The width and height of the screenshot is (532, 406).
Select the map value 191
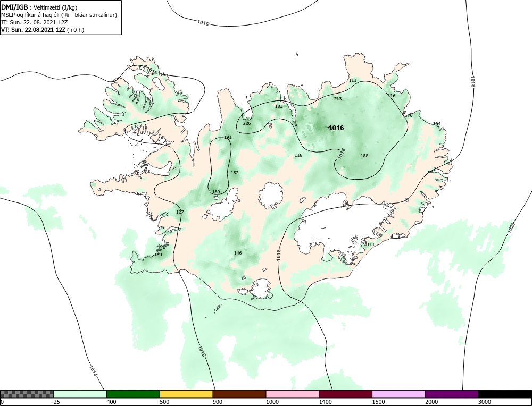[228, 137]
